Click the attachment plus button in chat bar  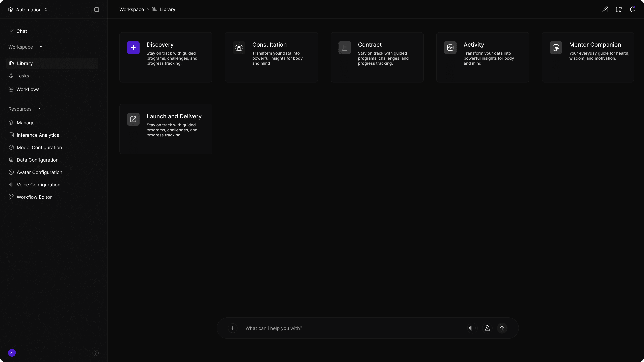coord(232,328)
